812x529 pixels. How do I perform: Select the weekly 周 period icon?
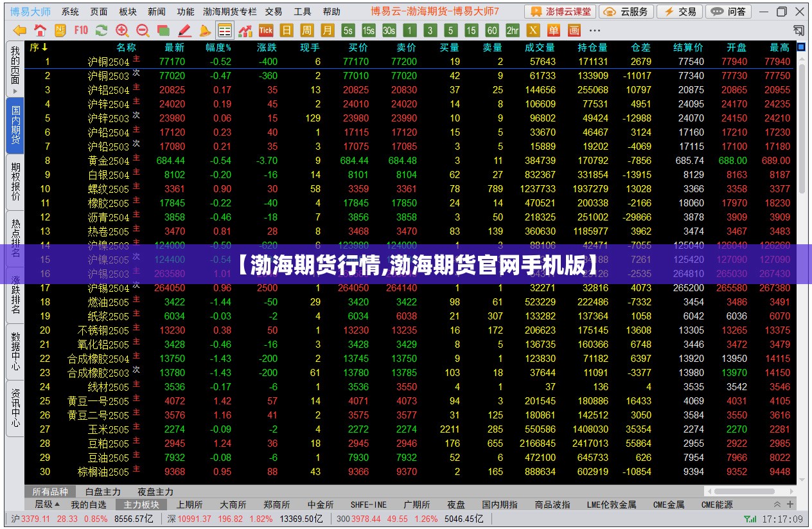tap(307, 30)
